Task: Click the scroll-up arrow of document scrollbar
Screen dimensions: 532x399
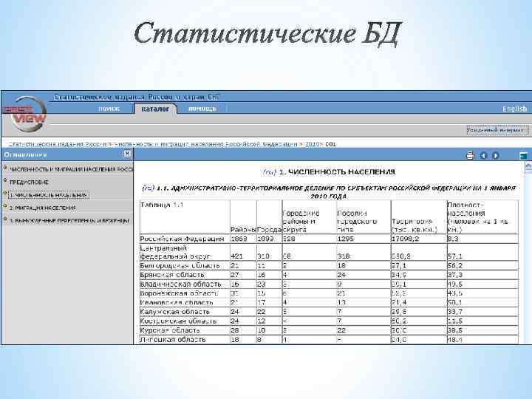Action: [x=528, y=166]
